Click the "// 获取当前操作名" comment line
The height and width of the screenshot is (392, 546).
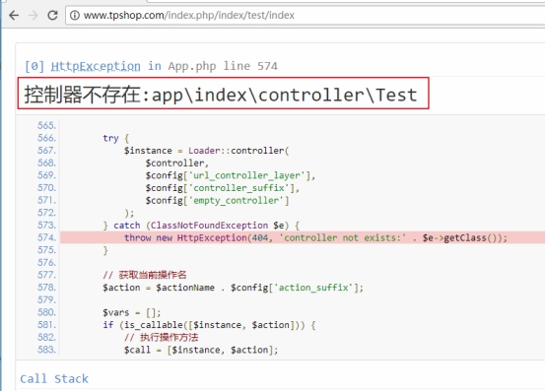pyautogui.click(x=145, y=275)
